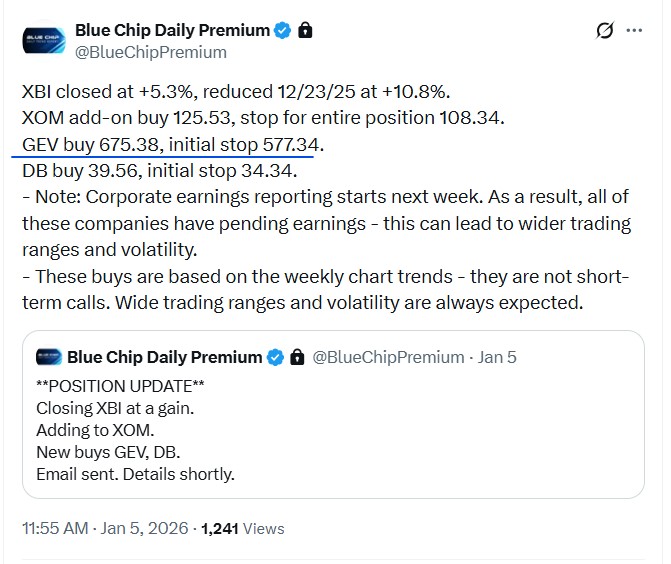
Task: Click the lock icon inside the quoted post
Action: (x=296, y=357)
